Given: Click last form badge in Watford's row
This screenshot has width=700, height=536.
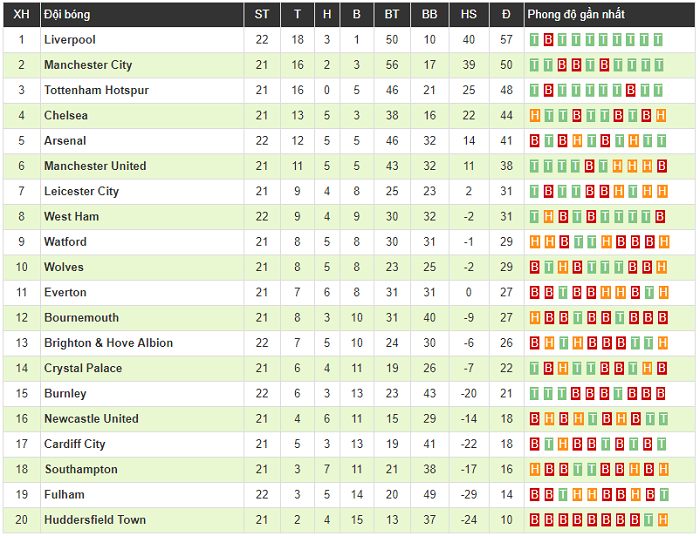Looking at the screenshot, I should pyautogui.click(x=662, y=242).
